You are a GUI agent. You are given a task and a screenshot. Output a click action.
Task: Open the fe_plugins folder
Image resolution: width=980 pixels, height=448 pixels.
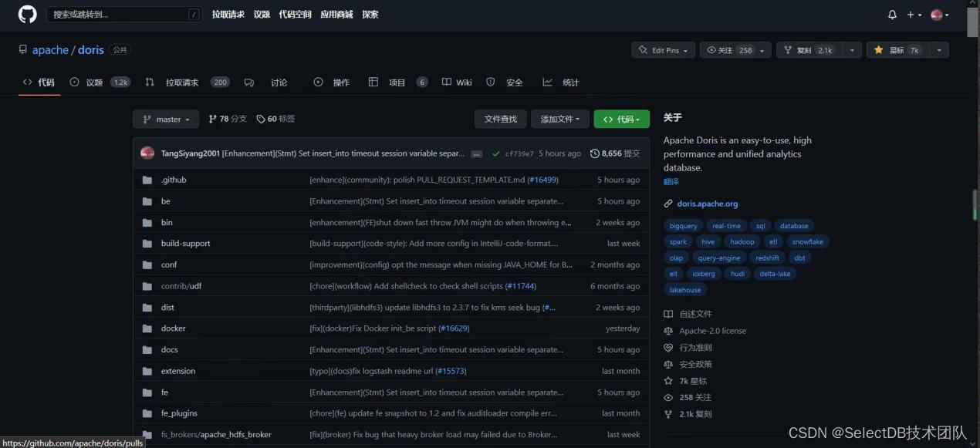pyautogui.click(x=179, y=413)
